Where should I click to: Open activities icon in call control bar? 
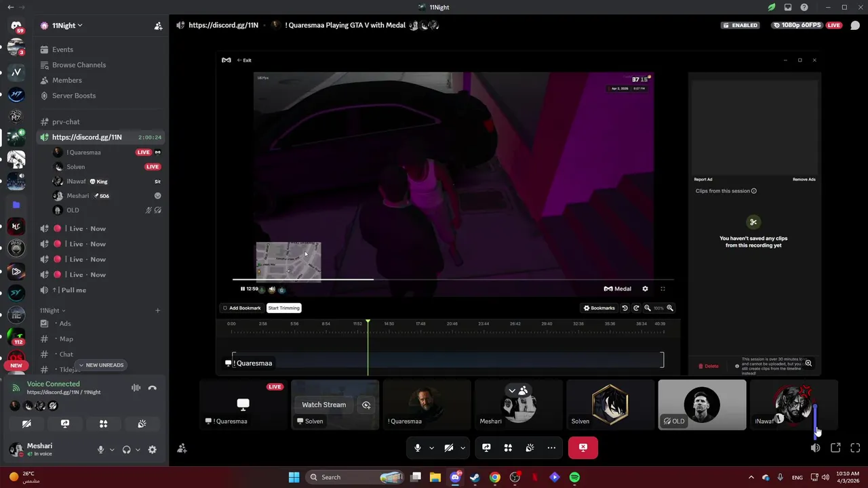pyautogui.click(x=508, y=447)
